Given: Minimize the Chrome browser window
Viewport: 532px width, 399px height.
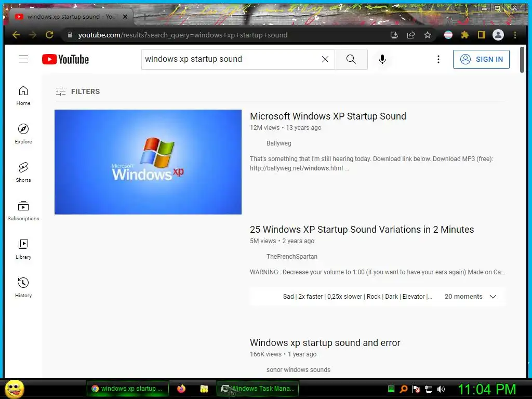Looking at the screenshot, I should coord(484,7).
